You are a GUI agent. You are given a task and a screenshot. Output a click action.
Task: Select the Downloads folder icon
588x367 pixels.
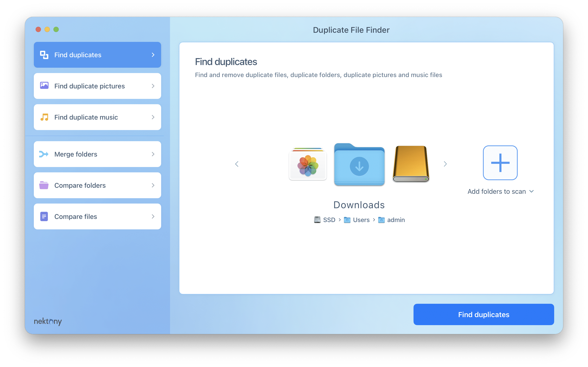359,165
